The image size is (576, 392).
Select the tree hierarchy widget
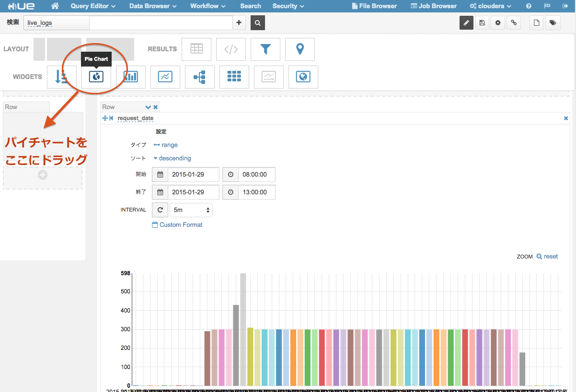(200, 77)
